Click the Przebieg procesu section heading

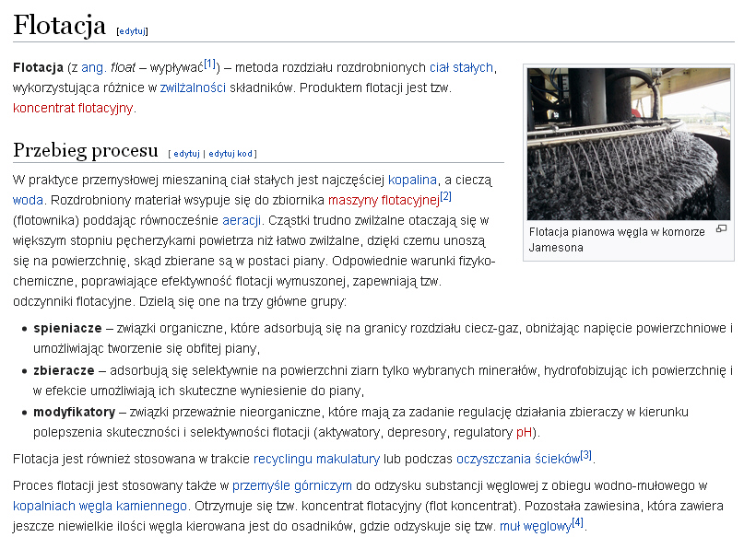point(86,150)
